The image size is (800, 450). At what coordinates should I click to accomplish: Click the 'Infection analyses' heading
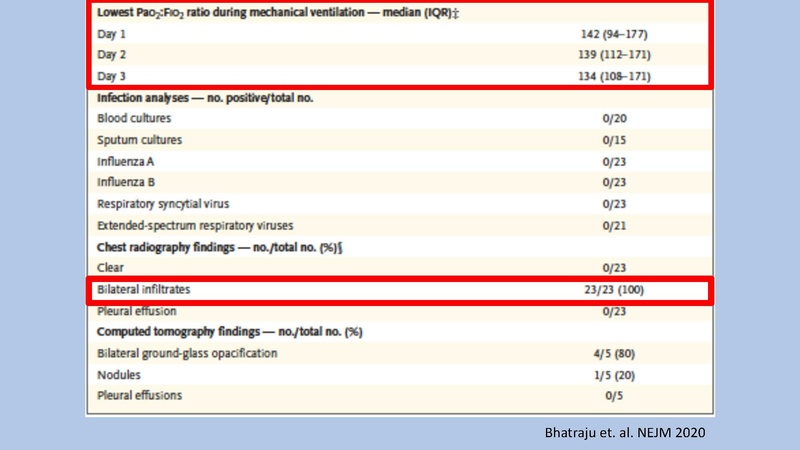(x=205, y=98)
